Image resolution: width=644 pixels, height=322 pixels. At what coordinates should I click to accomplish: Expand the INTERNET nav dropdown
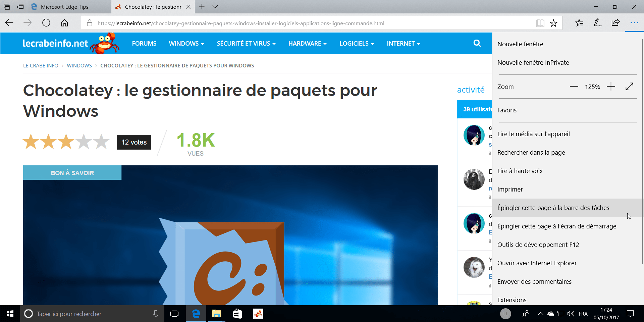tap(404, 44)
